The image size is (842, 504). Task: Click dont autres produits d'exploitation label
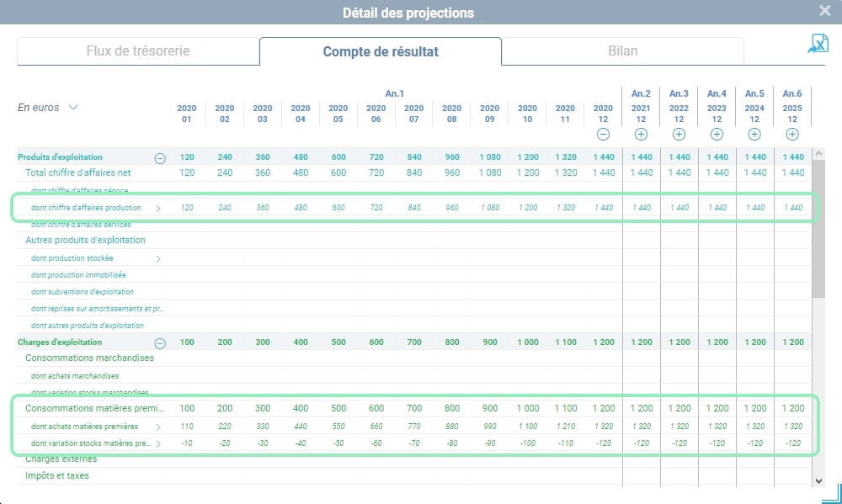(87, 326)
